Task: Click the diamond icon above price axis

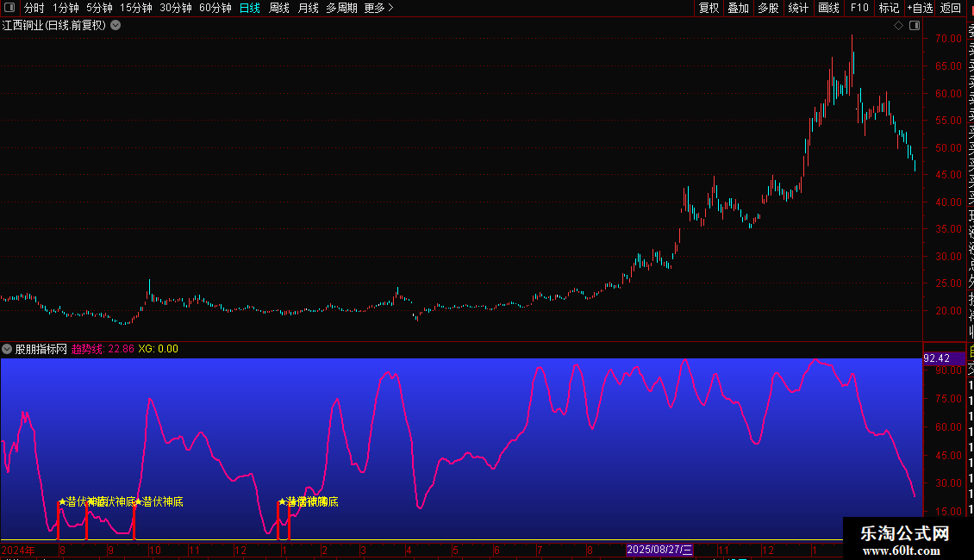Action: pyautogui.click(x=898, y=26)
